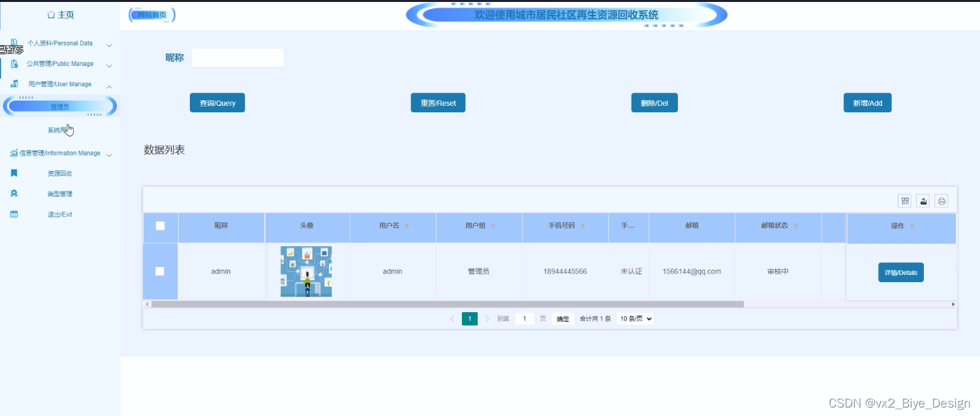Image resolution: width=980 pixels, height=416 pixels.
Task: Click the Information Manage chart icon
Action: click(14, 153)
